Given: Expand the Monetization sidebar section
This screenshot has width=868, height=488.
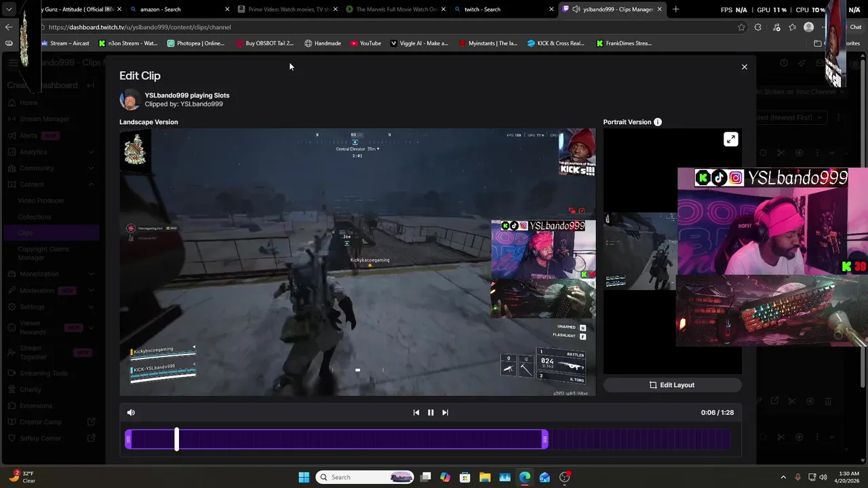Looking at the screenshot, I should coord(92,274).
